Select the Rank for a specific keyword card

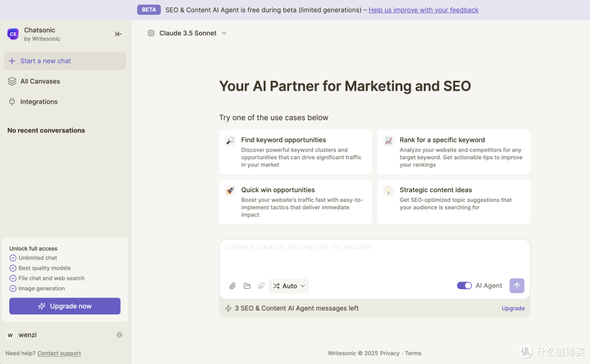[x=454, y=152]
